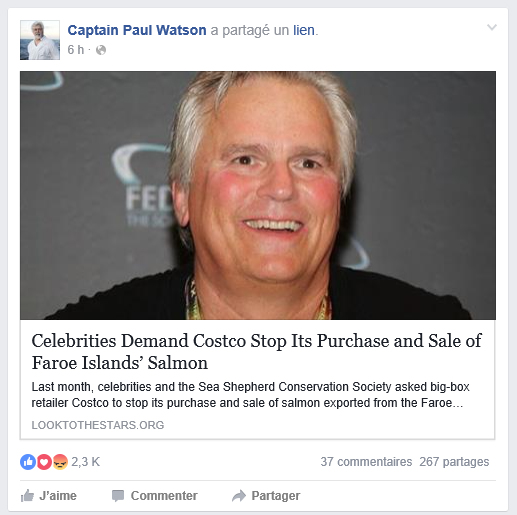View the 2,3 K reactions count
This screenshot has height=515, width=517.
pos(86,462)
